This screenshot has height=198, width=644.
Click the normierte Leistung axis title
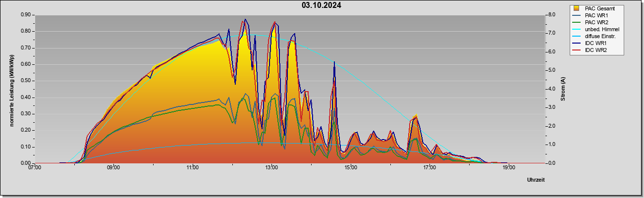pos(11,89)
